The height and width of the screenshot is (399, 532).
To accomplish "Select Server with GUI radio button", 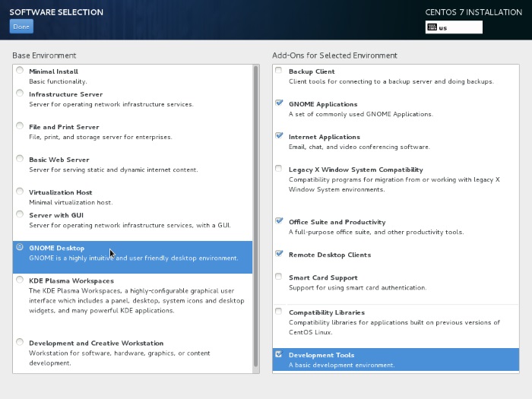I will 20,214.
